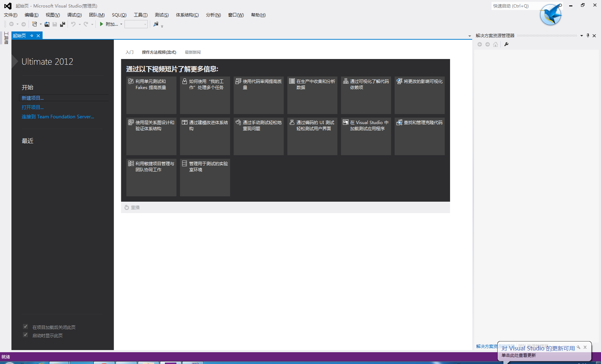Open the 帮助(H) menu
601x364 pixels.
pyautogui.click(x=258, y=15)
